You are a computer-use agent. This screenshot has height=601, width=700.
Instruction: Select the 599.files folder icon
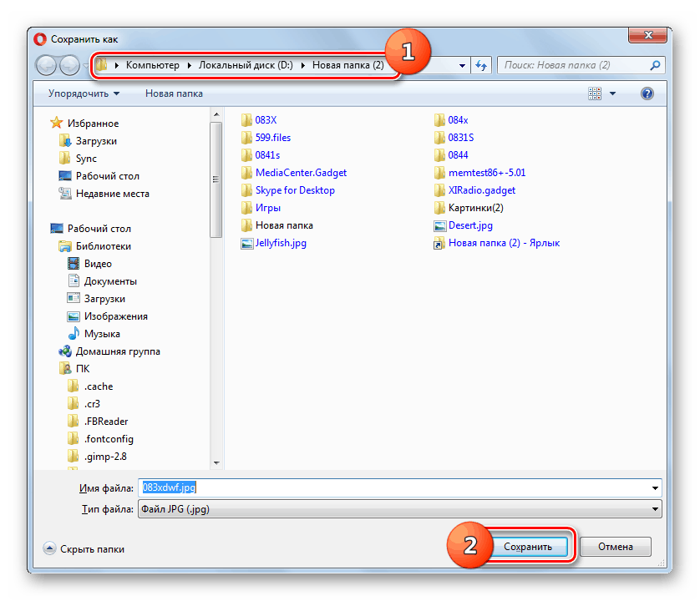click(x=246, y=138)
